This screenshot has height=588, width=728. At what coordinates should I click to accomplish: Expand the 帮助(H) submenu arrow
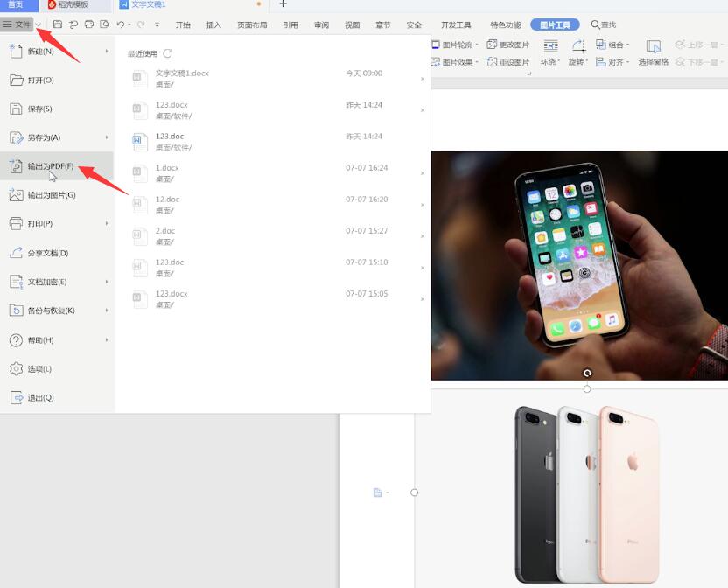pyautogui.click(x=107, y=340)
